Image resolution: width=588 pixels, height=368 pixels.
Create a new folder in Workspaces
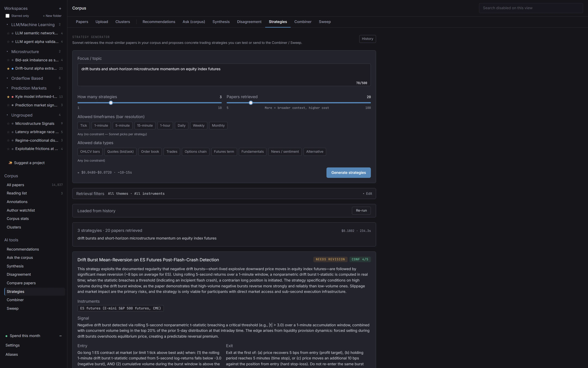point(52,16)
